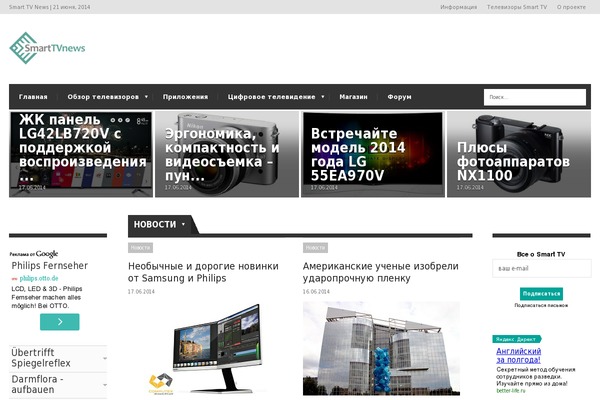Open the glass building article image

coord(382,348)
